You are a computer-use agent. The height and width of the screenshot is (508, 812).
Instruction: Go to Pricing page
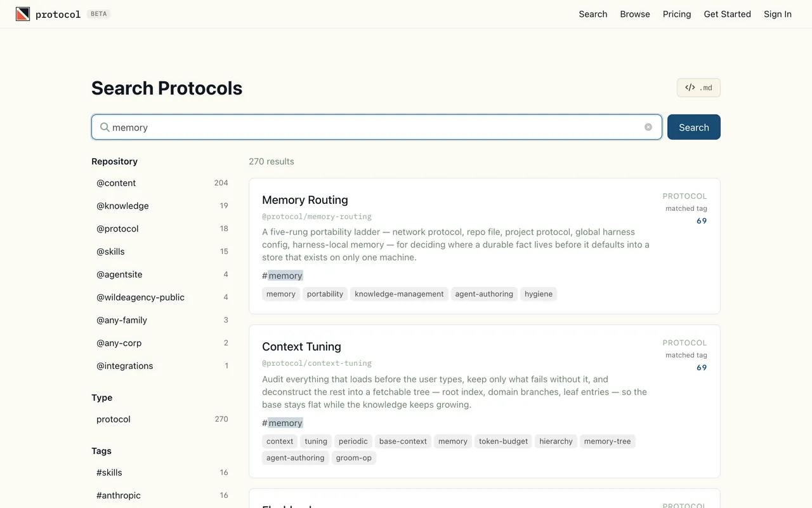pyautogui.click(x=677, y=14)
